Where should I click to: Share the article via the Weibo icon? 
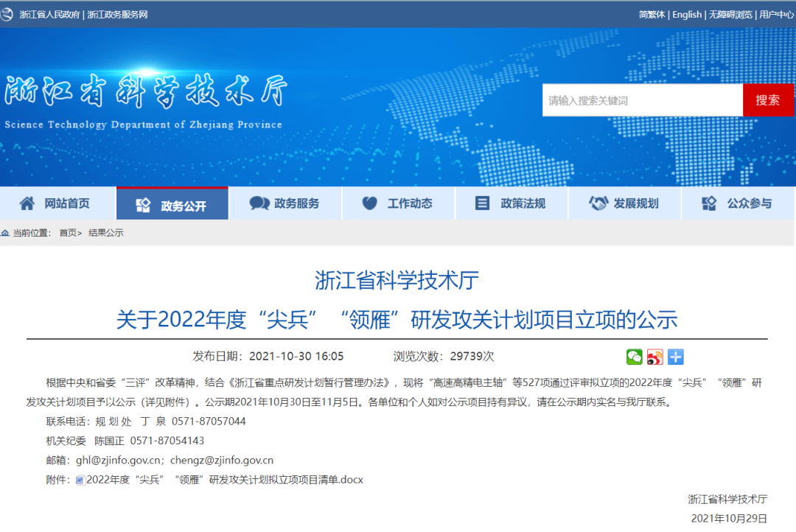click(x=655, y=357)
